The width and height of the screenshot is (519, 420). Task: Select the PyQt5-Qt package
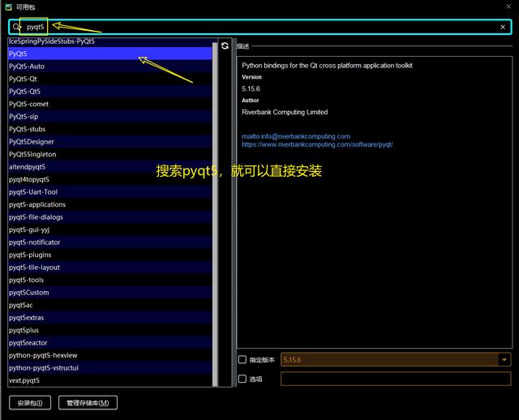110,79
